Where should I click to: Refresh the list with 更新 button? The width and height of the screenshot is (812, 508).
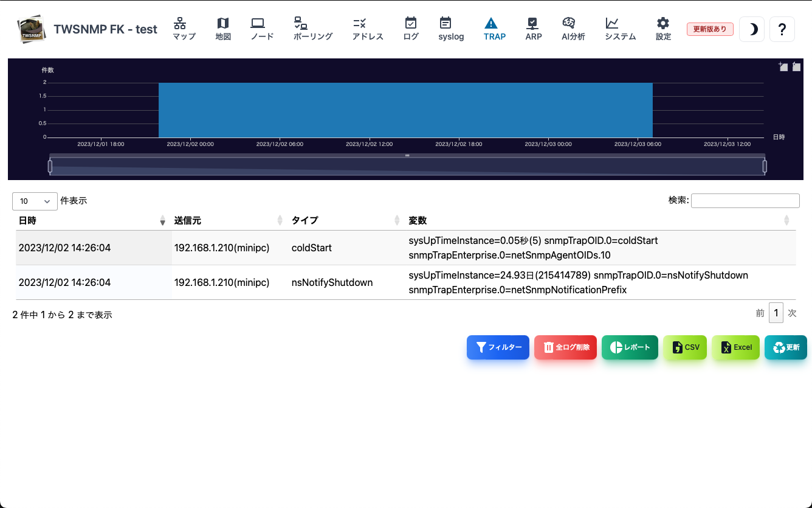coord(786,347)
